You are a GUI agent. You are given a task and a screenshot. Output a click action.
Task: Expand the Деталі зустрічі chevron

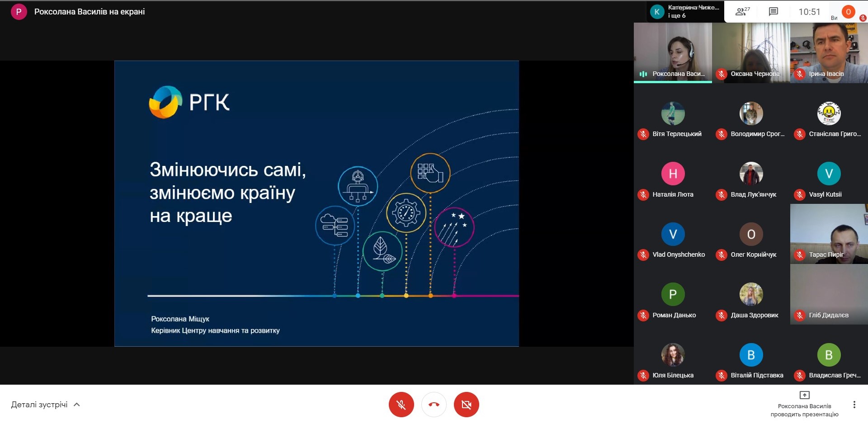[77, 405]
